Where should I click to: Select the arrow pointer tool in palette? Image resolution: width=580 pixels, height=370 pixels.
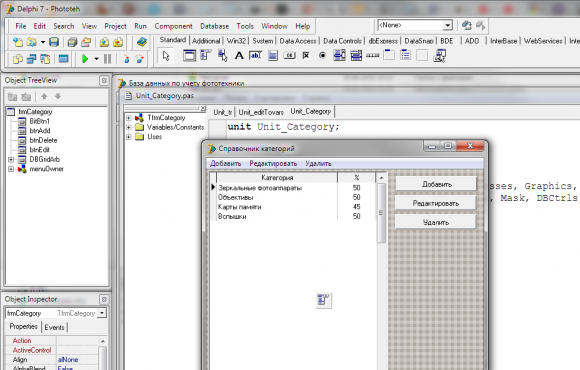[166, 56]
